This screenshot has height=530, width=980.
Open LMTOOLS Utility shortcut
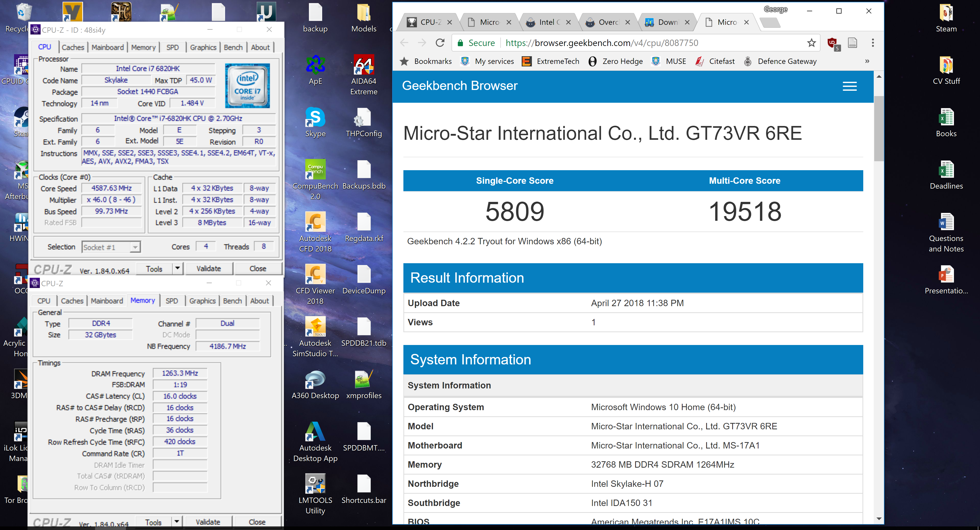315,494
